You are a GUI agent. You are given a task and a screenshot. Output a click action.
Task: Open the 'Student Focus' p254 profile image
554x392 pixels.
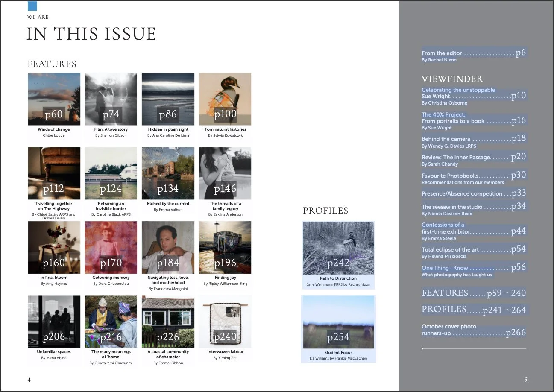338,322
